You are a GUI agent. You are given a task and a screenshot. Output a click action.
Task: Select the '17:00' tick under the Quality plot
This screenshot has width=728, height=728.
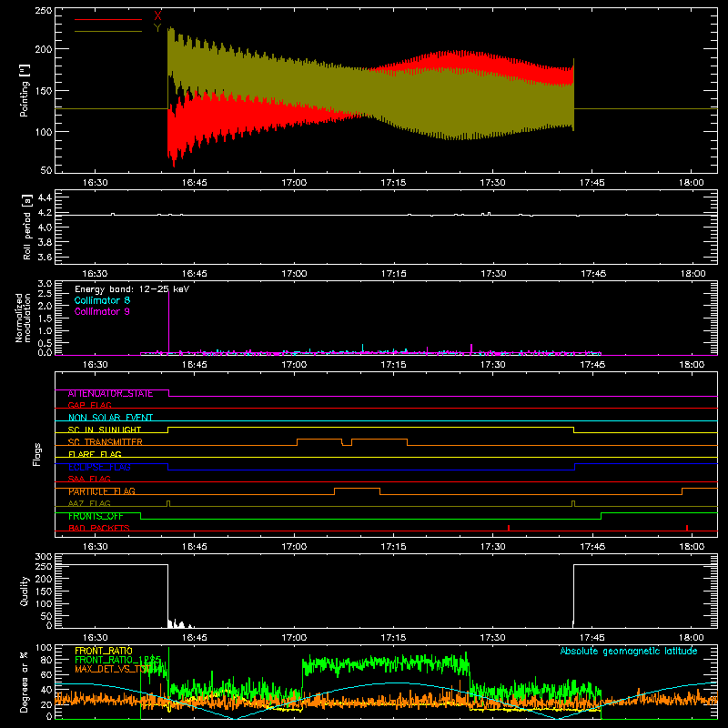point(294,638)
